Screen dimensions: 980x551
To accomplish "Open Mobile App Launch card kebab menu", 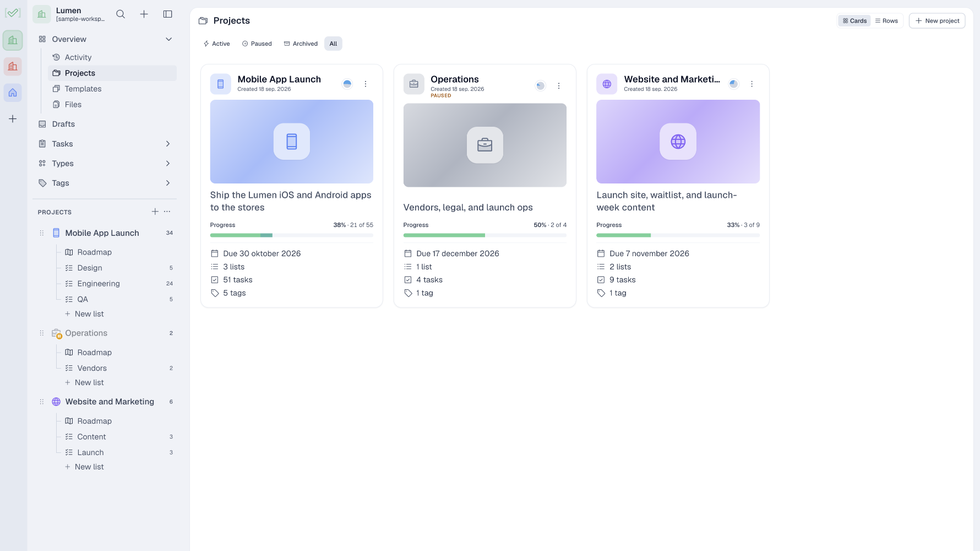I will 366,84.
